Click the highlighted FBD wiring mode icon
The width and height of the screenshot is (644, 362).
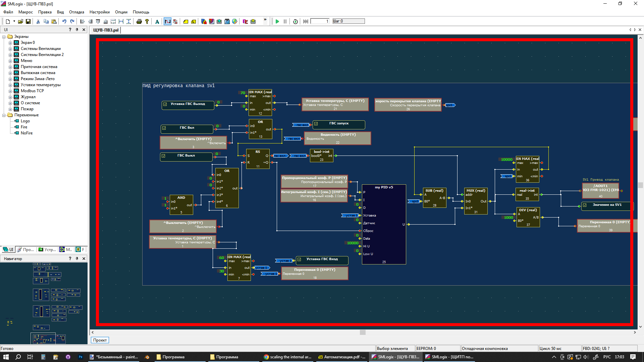click(x=167, y=21)
